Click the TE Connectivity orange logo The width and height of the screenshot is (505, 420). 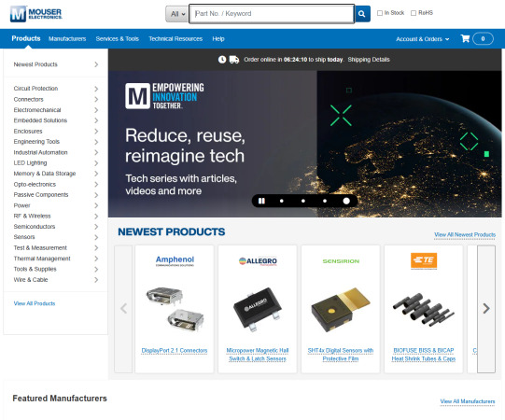tap(424, 261)
